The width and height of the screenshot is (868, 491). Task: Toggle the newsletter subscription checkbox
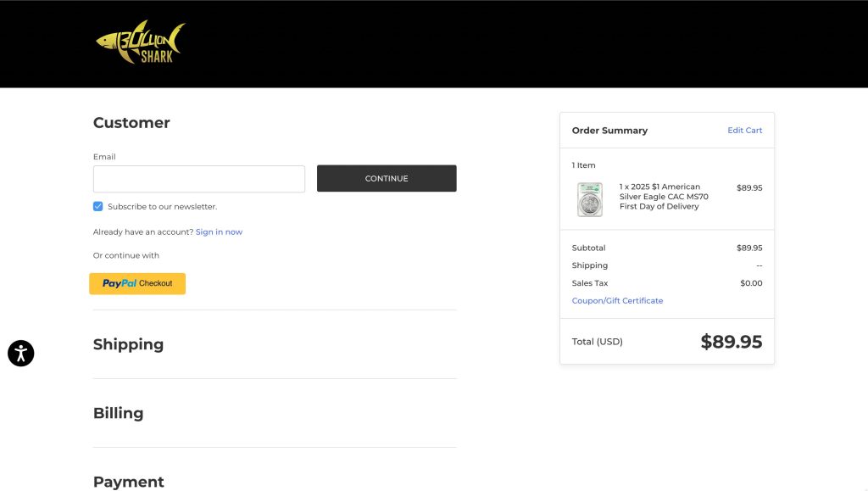click(98, 206)
